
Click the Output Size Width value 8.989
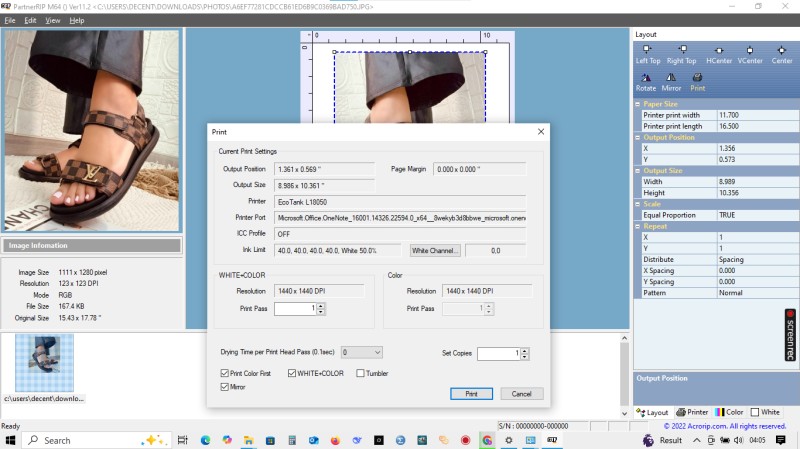[x=758, y=182]
